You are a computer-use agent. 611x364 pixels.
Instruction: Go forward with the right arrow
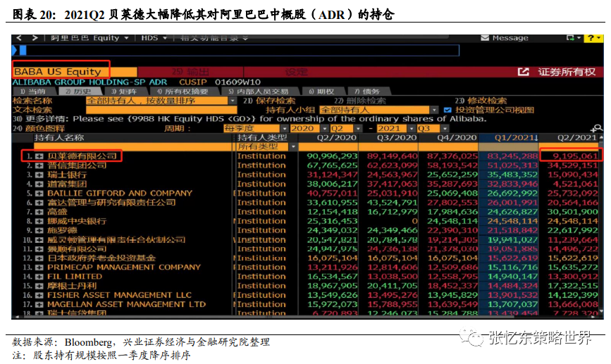(35, 38)
